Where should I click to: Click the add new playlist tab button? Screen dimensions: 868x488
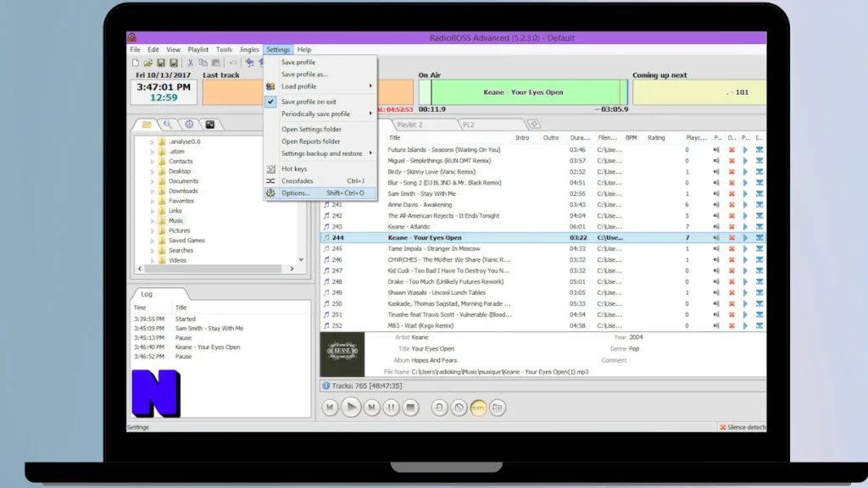pos(534,125)
